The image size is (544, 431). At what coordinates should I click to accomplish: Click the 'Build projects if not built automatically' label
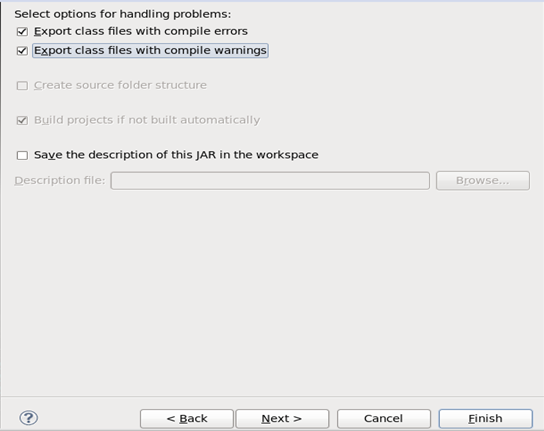tap(147, 120)
